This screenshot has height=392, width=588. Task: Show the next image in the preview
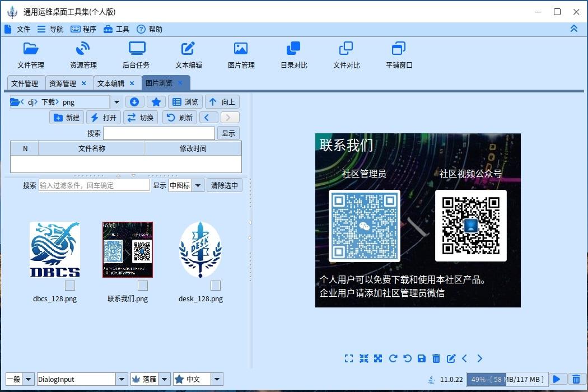tap(479, 358)
